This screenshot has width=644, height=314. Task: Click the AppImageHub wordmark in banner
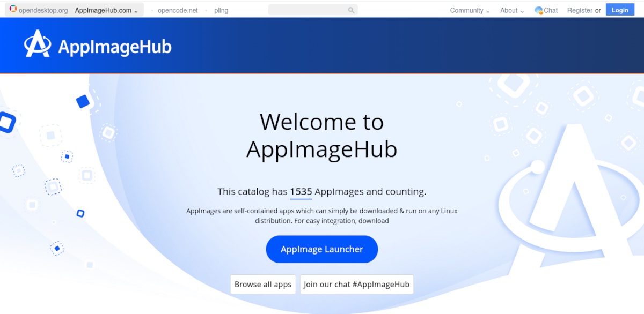115,47
